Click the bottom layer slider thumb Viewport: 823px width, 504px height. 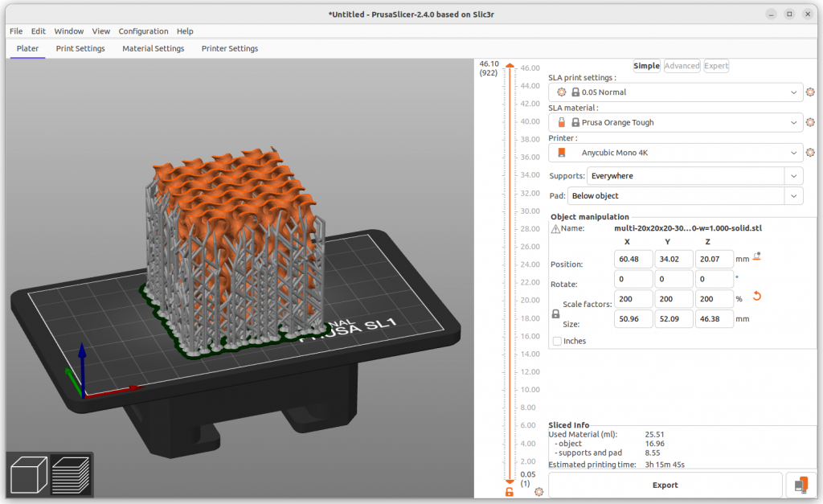(510, 481)
